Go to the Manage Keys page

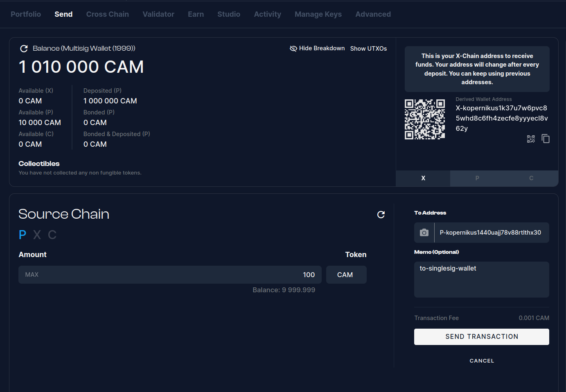click(x=318, y=14)
